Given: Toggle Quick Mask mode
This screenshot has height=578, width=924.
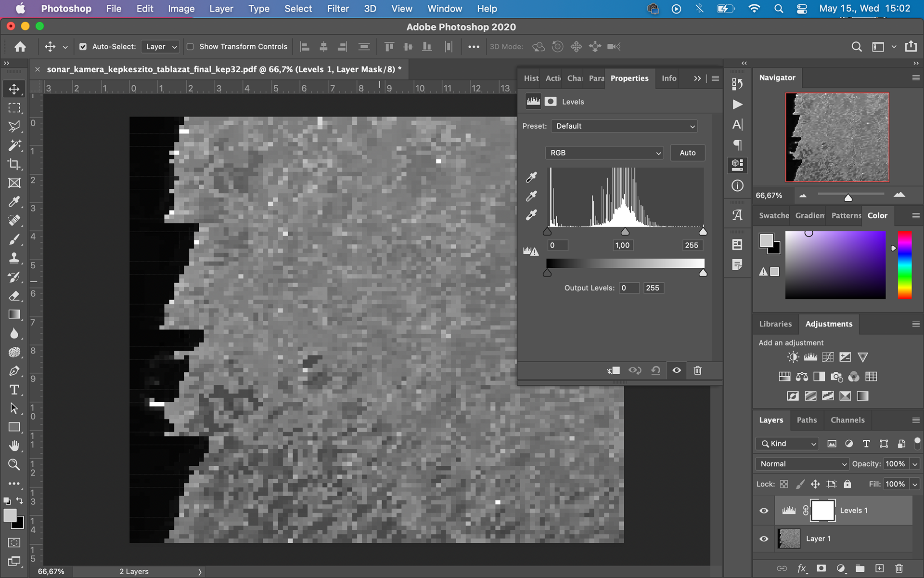Looking at the screenshot, I should 14,542.
